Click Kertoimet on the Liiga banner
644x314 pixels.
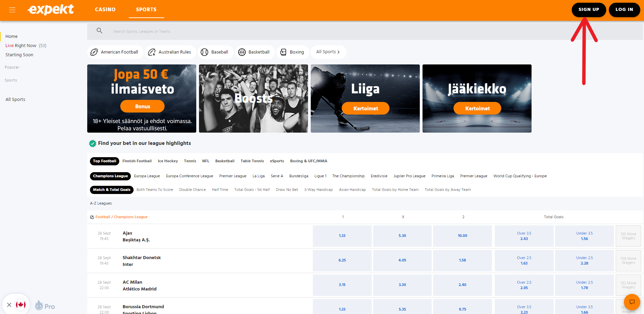pos(366,108)
